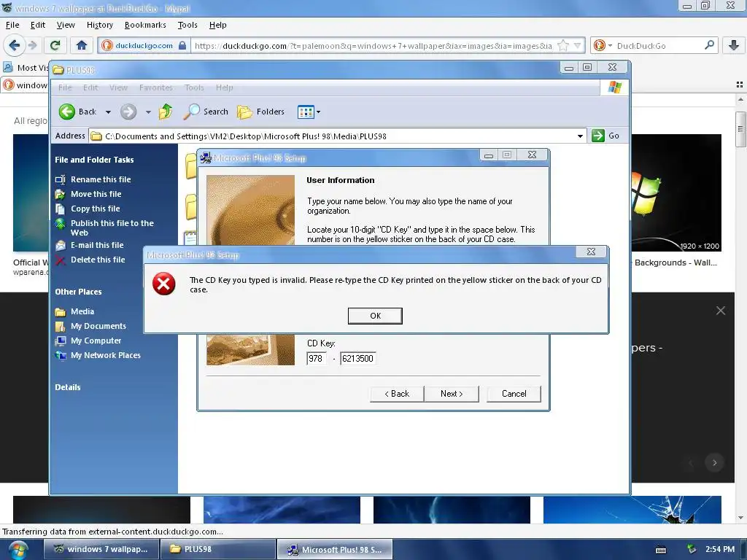
Task: Expand the Details section in Explorer sidebar
Action: point(68,387)
